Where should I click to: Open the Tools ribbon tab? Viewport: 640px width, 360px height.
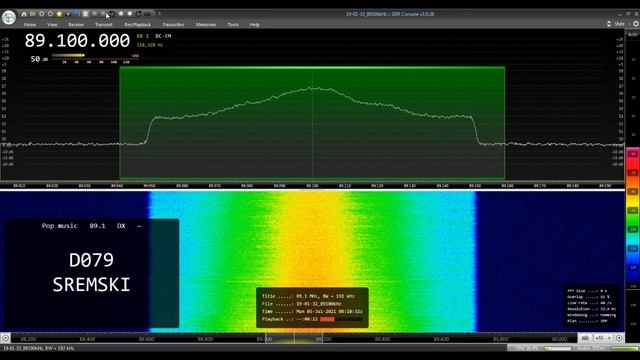(233, 25)
